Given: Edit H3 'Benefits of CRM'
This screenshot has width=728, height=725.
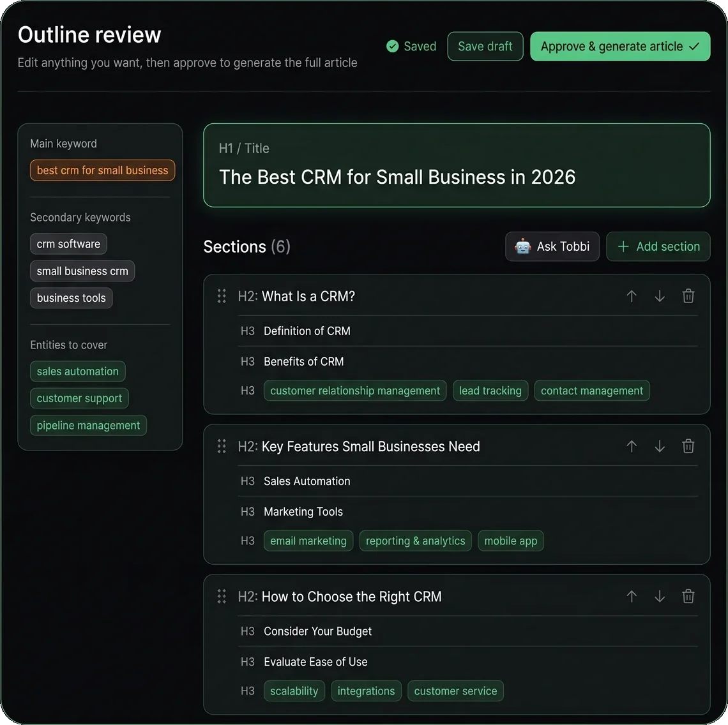Looking at the screenshot, I should click(303, 362).
